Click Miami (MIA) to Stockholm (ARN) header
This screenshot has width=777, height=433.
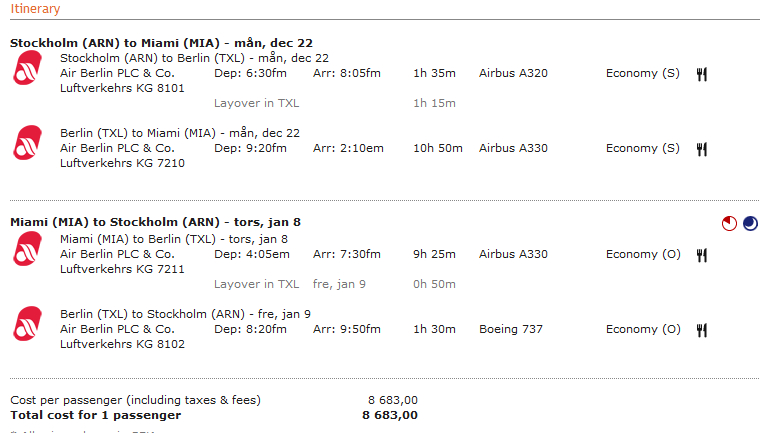pyautogui.click(x=156, y=222)
